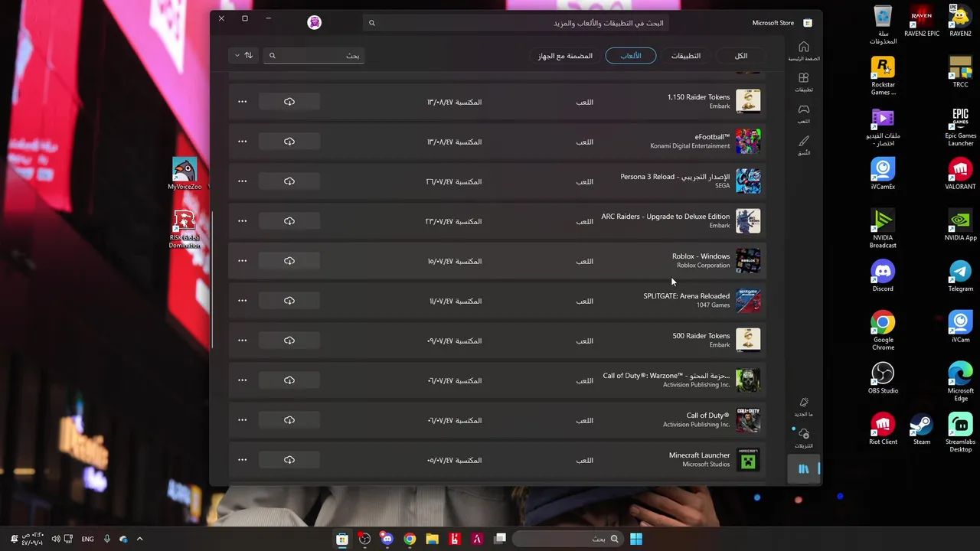Show hidden system tray icons

click(x=139, y=539)
